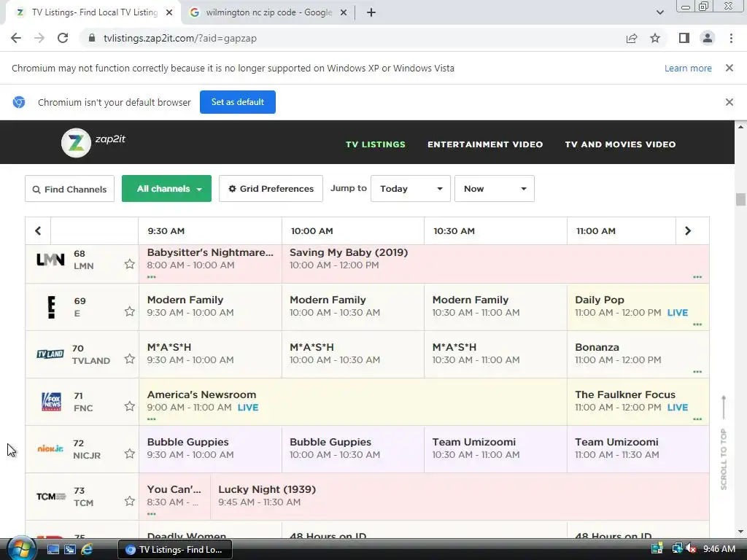The height and width of the screenshot is (560, 747).
Task: Show earlier times with left arrow
Action: tap(38, 231)
